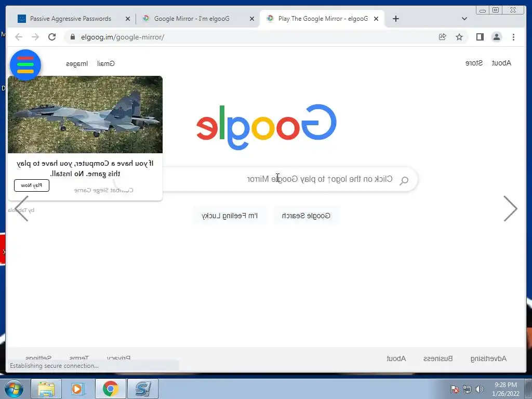Bookmark this page with star icon
This screenshot has width=532, height=399.
click(459, 37)
